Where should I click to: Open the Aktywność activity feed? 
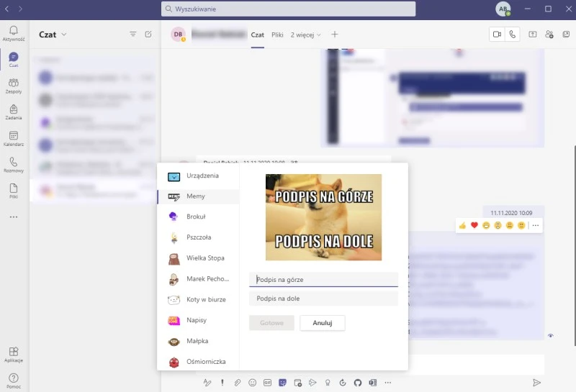coord(14,33)
